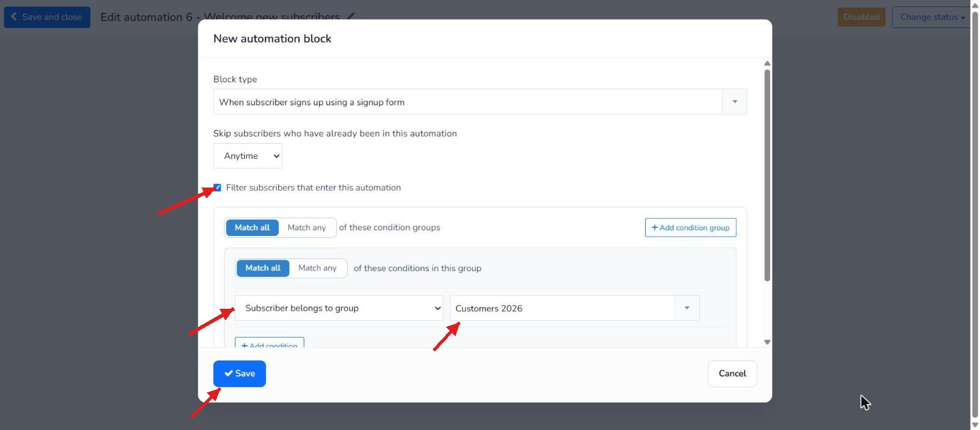Screen dimensions: 980x430
Task: Click the Skip subscribers label text
Action: coord(335,133)
